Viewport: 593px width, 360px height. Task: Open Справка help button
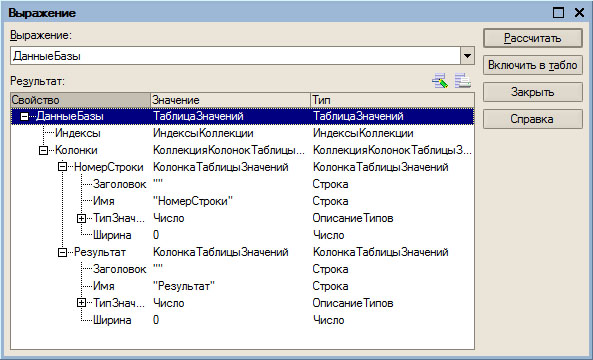click(x=532, y=119)
